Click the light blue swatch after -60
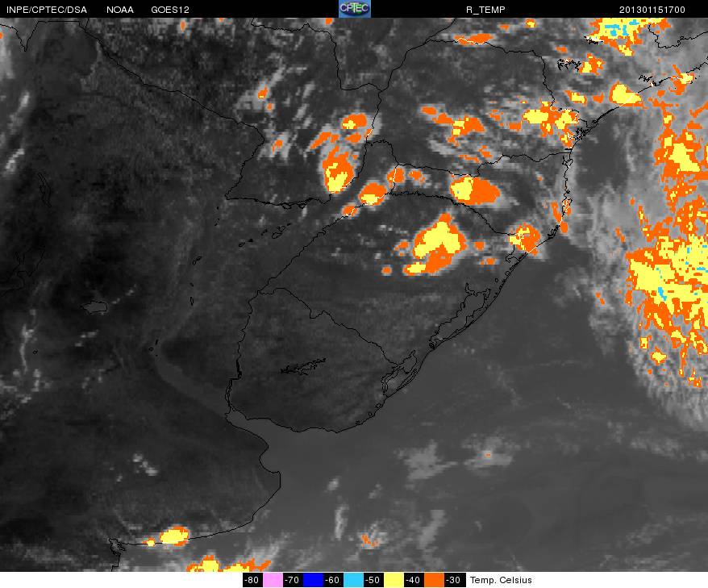 tap(353, 580)
